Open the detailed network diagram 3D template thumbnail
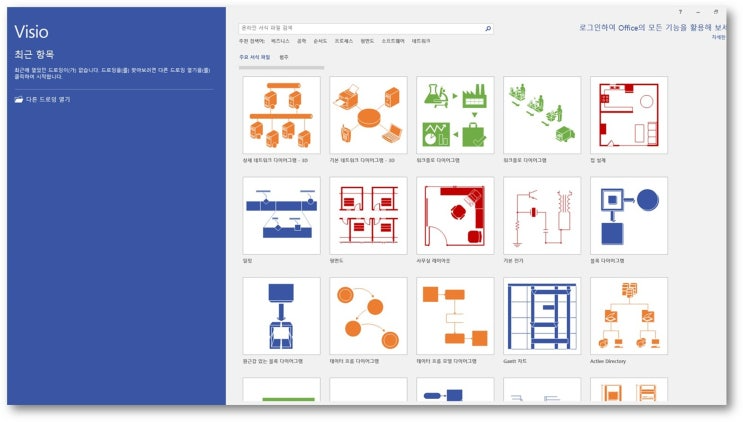This screenshot has height=422, width=743. [x=281, y=115]
